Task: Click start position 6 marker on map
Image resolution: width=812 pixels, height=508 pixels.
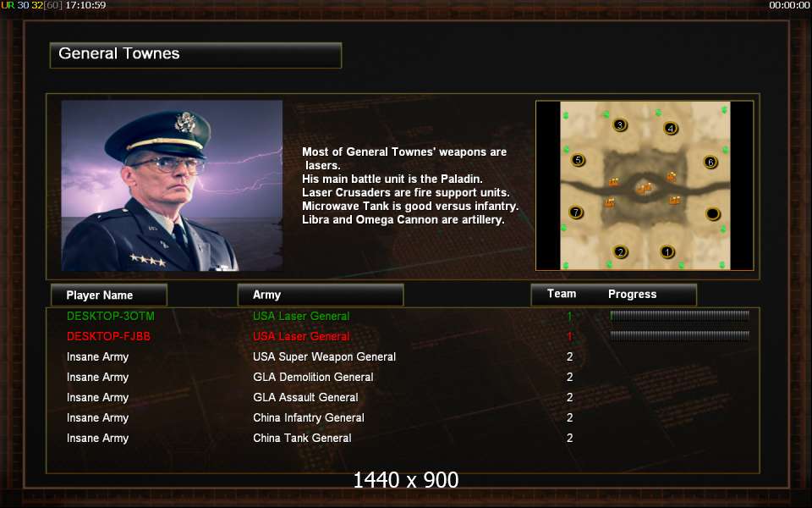Action: point(710,163)
